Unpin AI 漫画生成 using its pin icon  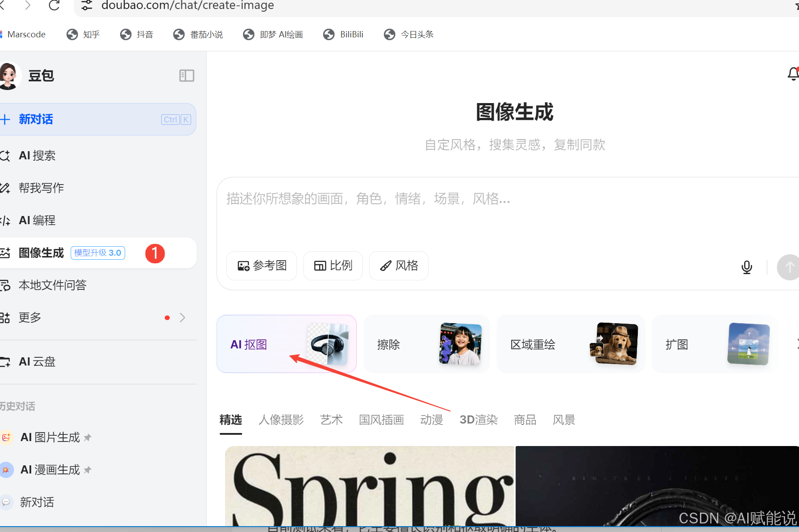click(88, 470)
